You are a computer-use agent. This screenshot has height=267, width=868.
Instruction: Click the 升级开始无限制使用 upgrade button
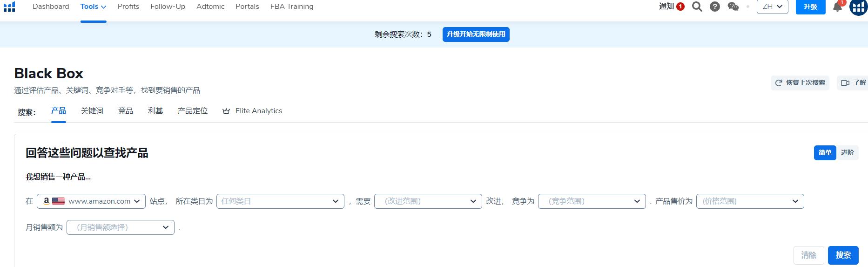pos(476,34)
